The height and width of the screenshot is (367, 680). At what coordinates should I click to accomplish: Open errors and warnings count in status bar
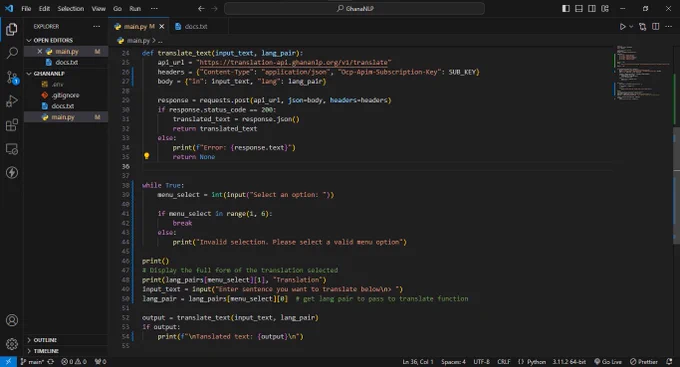[x=73, y=362]
